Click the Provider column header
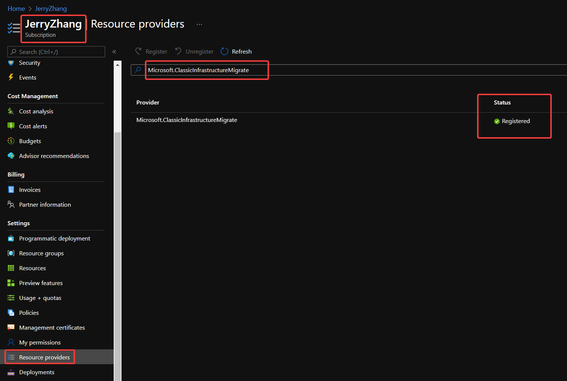The width and height of the screenshot is (567, 381). coord(148,103)
